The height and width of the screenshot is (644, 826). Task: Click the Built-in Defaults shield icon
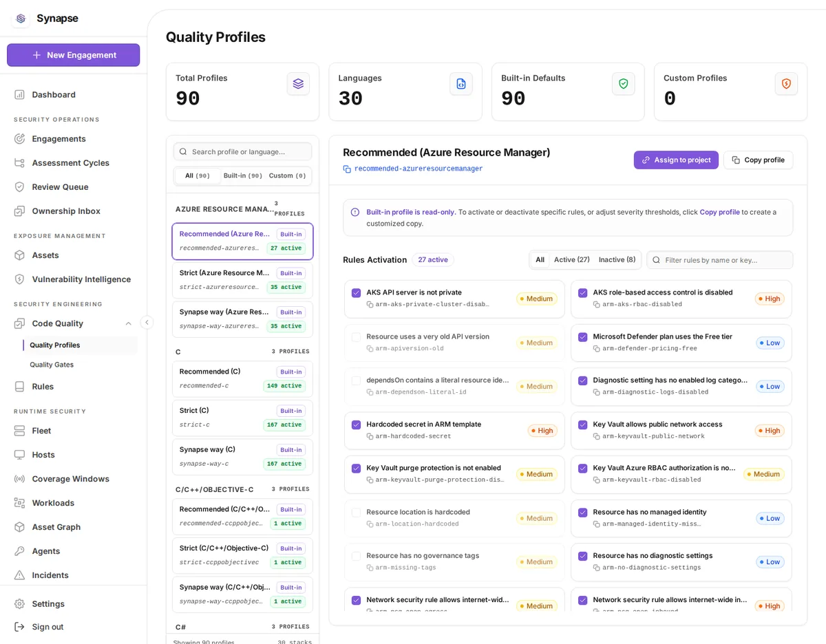tap(624, 84)
